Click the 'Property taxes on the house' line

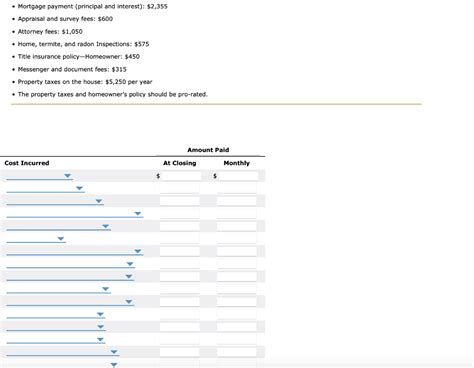pos(85,82)
